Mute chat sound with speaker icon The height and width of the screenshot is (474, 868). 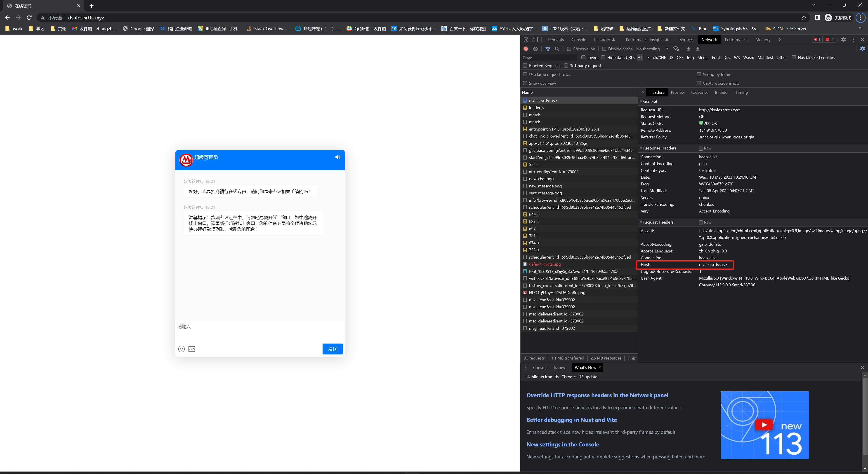point(337,157)
